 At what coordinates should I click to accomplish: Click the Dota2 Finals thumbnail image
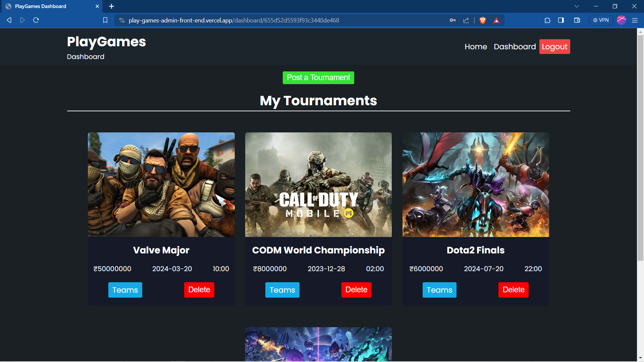pyautogui.click(x=475, y=185)
